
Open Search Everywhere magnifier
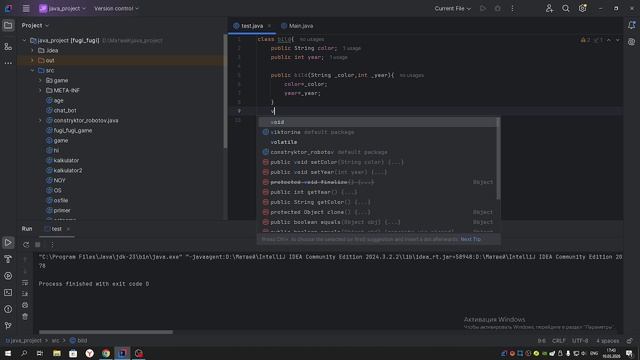[566, 9]
